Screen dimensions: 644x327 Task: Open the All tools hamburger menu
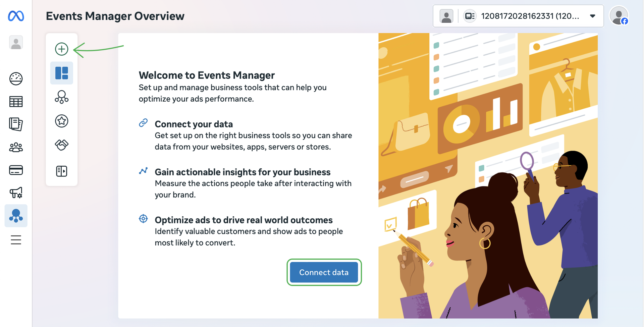point(16,240)
